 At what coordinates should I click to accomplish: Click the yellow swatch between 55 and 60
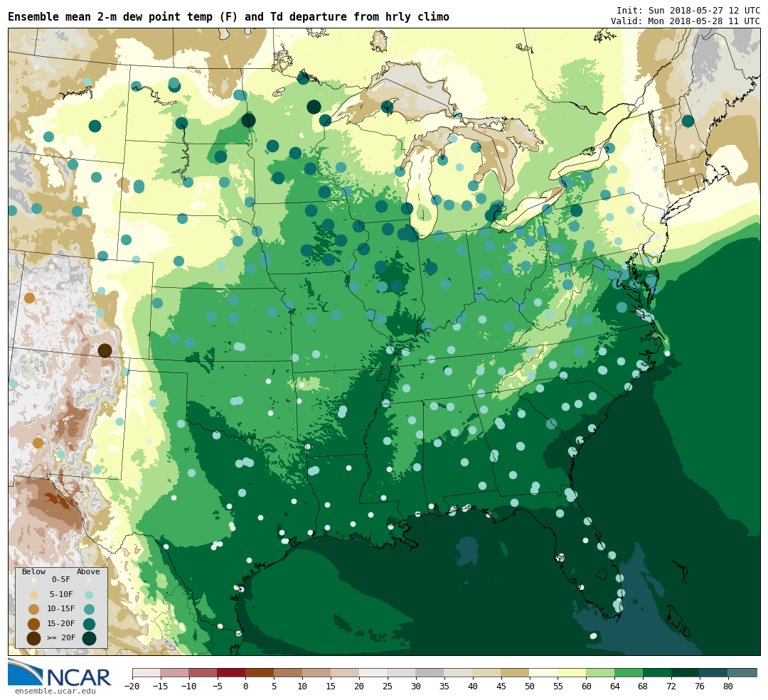572,672
